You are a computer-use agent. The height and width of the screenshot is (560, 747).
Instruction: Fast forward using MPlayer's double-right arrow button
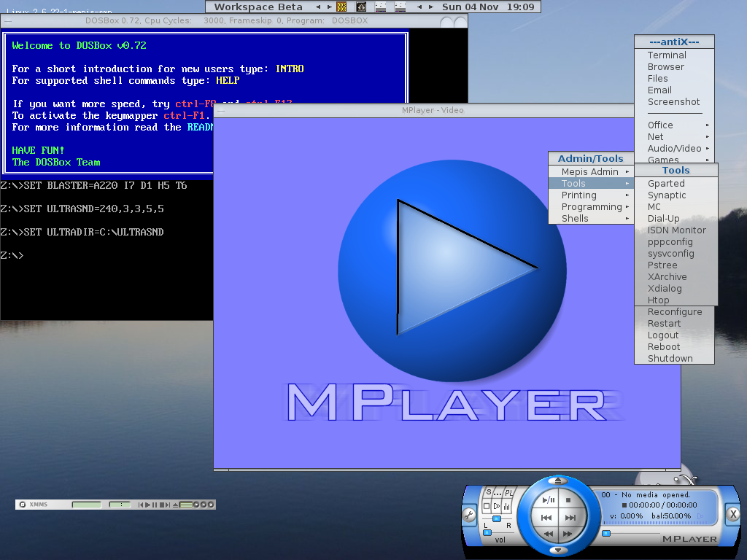point(568,534)
